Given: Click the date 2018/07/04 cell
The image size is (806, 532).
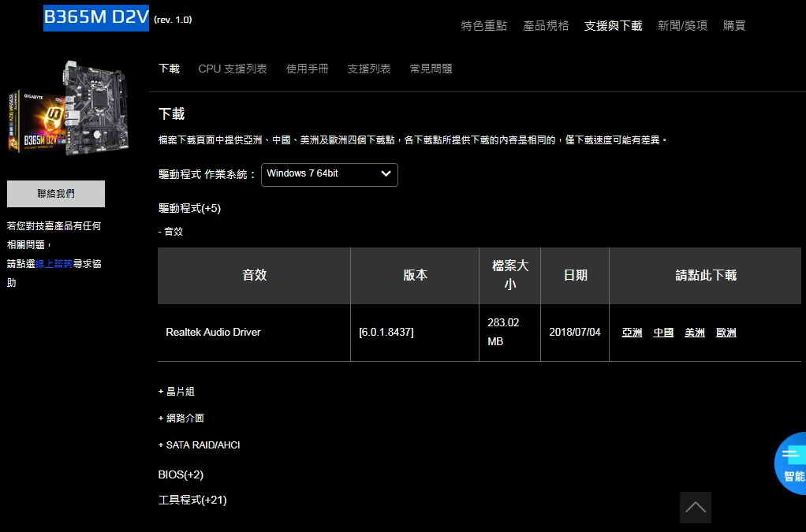Looking at the screenshot, I should pyautogui.click(x=575, y=333).
